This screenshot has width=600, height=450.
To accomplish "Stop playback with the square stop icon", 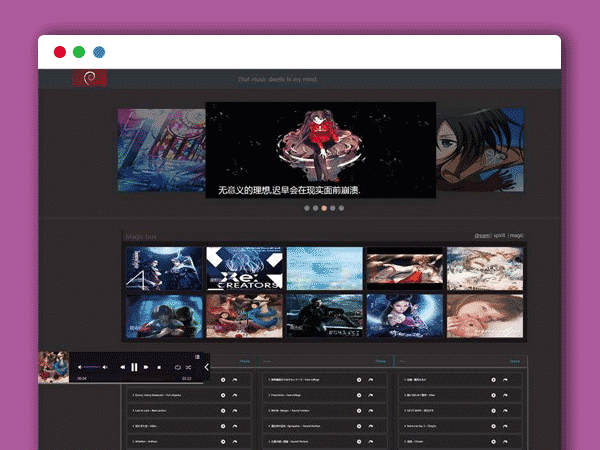I will [x=157, y=368].
